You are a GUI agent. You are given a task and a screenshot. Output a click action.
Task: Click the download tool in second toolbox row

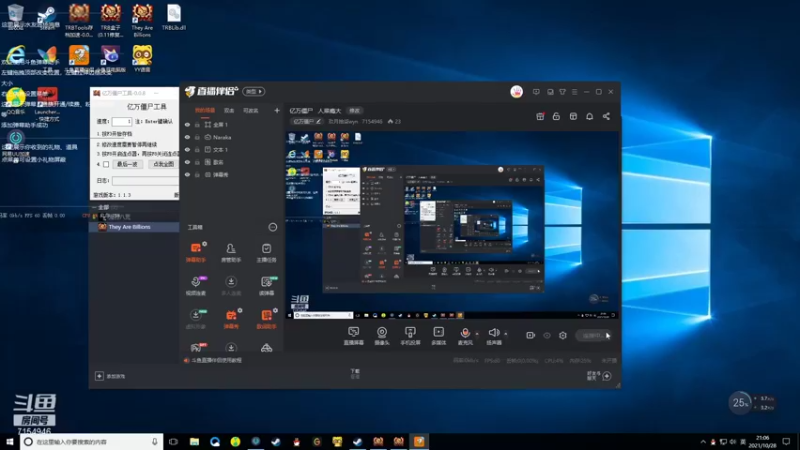click(x=231, y=286)
